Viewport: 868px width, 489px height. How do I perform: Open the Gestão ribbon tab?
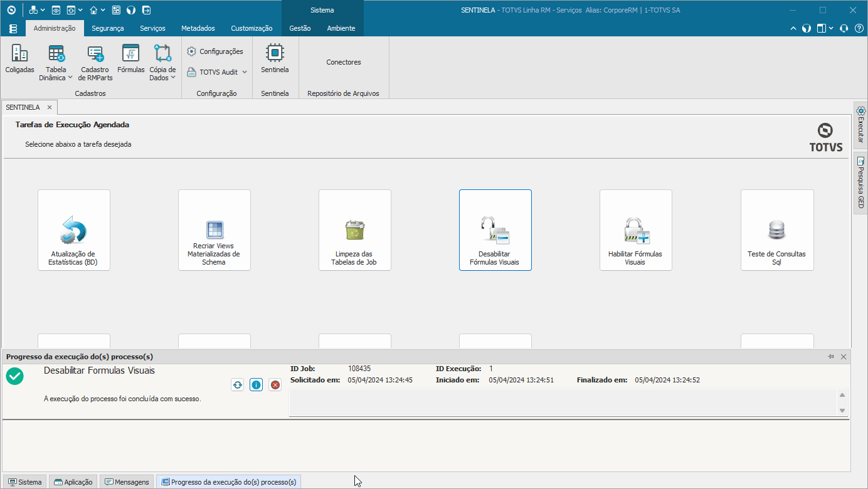pos(300,28)
